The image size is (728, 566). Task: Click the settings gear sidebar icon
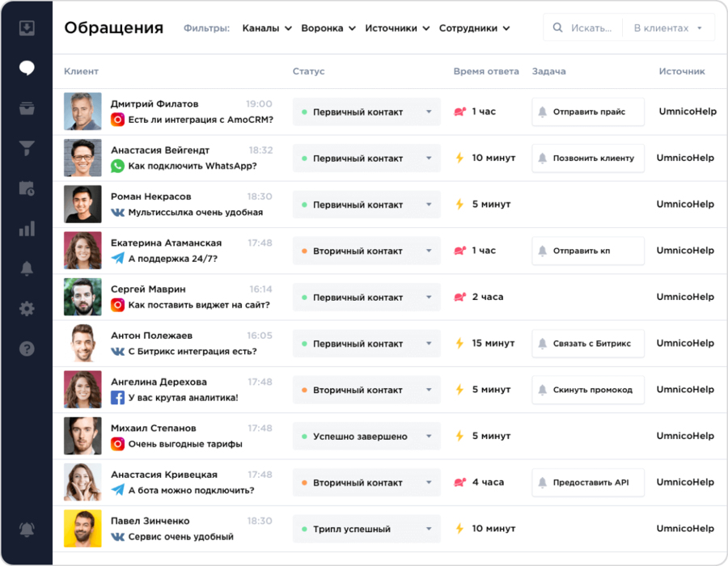27,308
